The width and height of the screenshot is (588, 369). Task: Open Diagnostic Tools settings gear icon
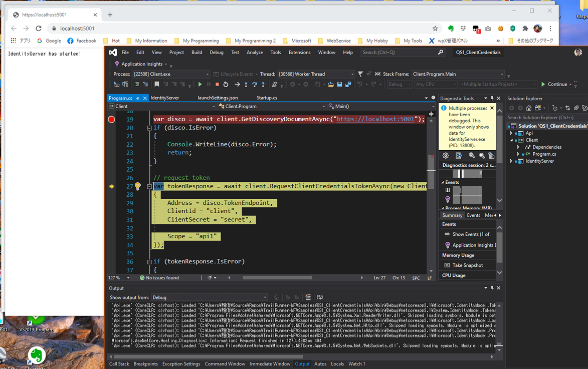point(446,155)
